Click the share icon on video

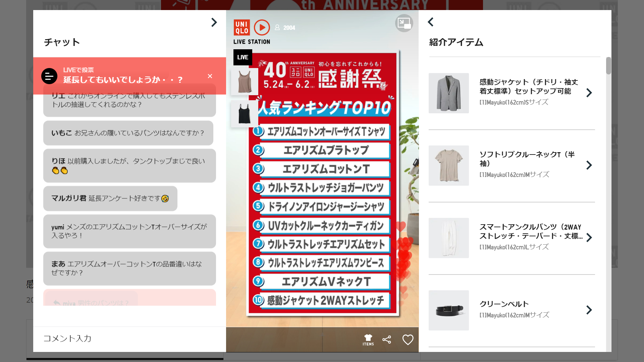coord(387,340)
